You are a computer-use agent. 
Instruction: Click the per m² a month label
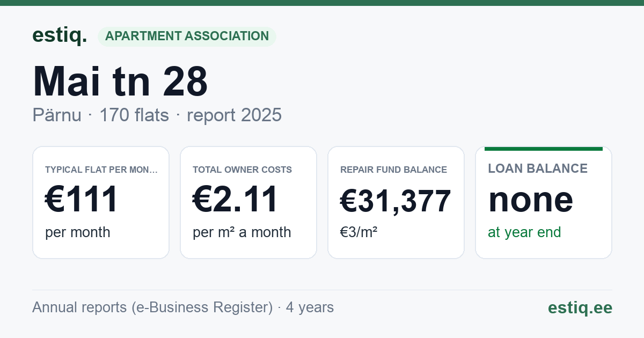pyautogui.click(x=242, y=232)
